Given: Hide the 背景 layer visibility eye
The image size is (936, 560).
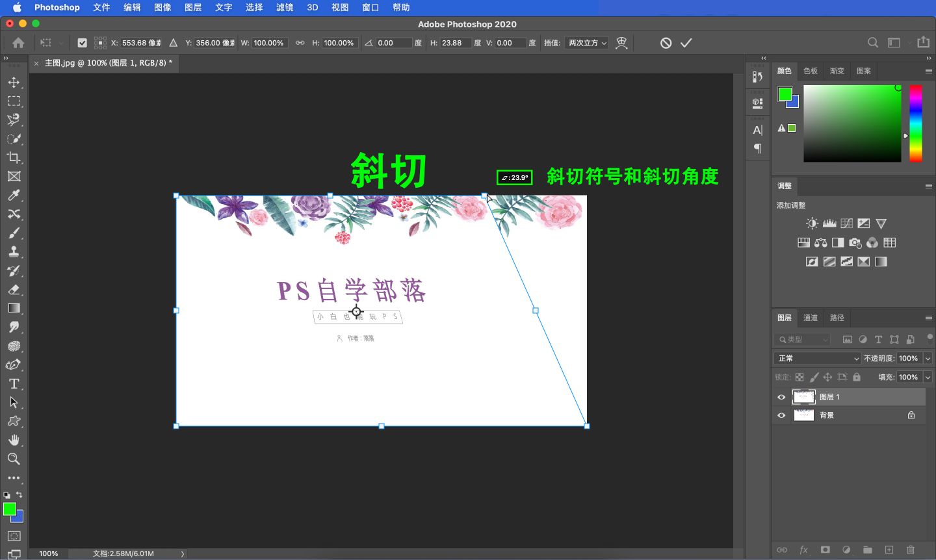Looking at the screenshot, I should pyautogui.click(x=781, y=415).
